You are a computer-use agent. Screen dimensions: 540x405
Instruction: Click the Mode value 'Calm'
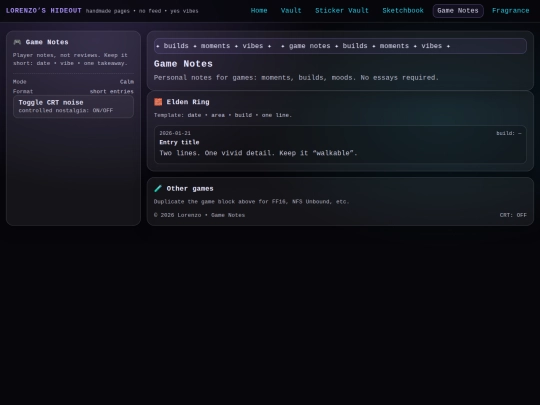click(127, 82)
